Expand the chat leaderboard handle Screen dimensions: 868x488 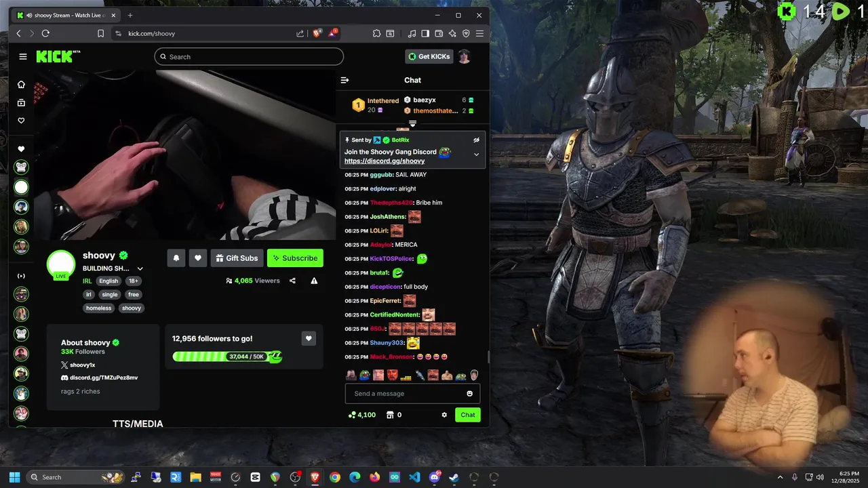pyautogui.click(x=412, y=124)
